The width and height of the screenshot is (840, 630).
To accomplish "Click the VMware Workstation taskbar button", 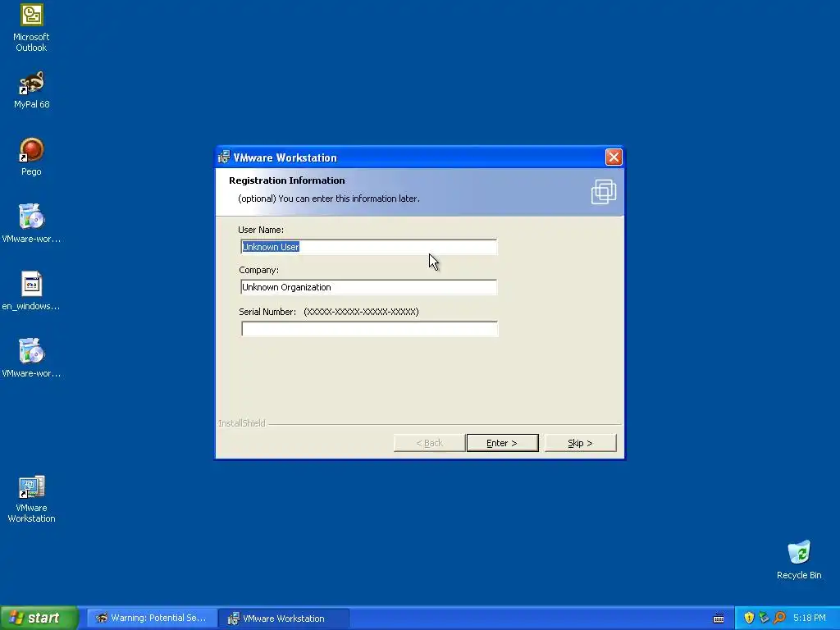I will (284, 619).
